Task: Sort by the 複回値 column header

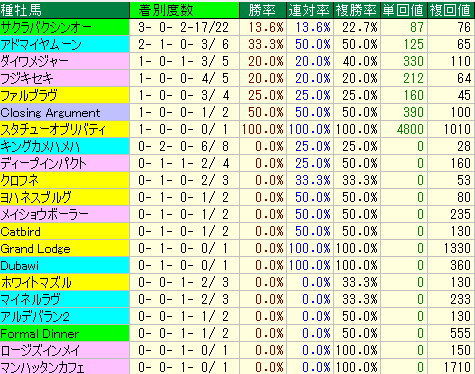Action: [x=451, y=10]
